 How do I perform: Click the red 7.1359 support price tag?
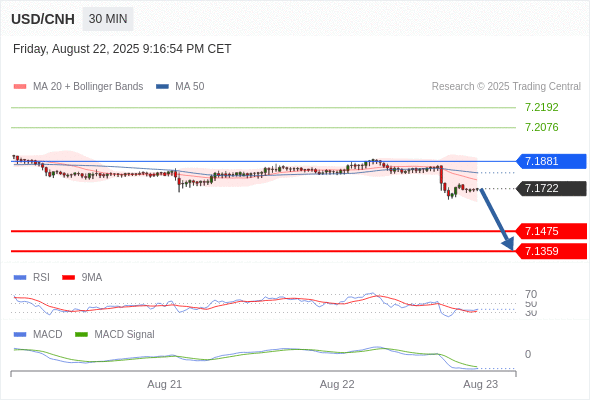[x=551, y=251]
